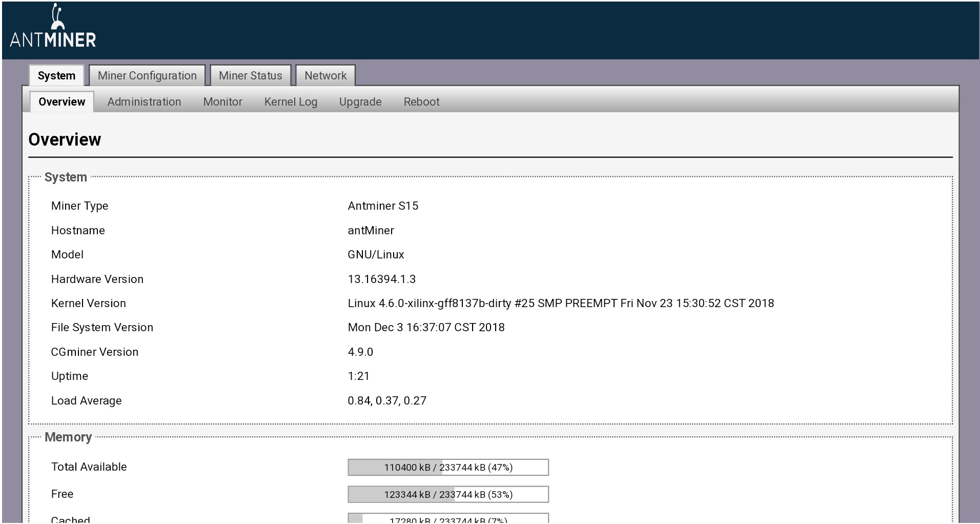Go to the Reboot page
This screenshot has height=524, width=980.
421,102
